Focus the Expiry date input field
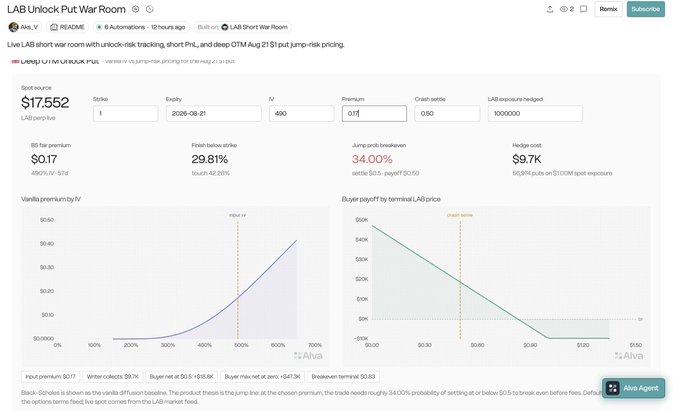The height and width of the screenshot is (411, 679). coord(213,113)
